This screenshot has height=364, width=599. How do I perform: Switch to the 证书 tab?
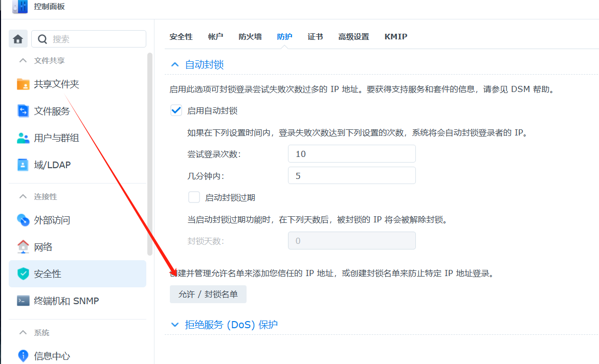pos(315,37)
